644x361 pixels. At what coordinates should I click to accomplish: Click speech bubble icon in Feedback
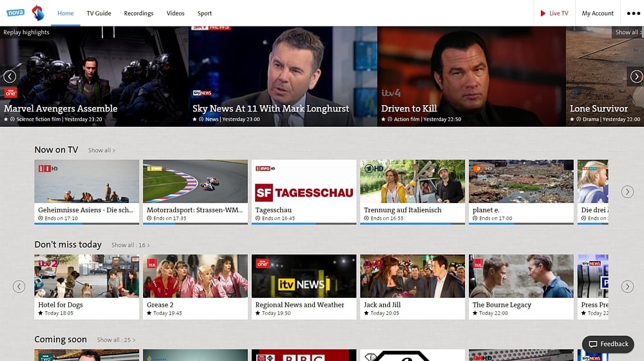coord(592,344)
